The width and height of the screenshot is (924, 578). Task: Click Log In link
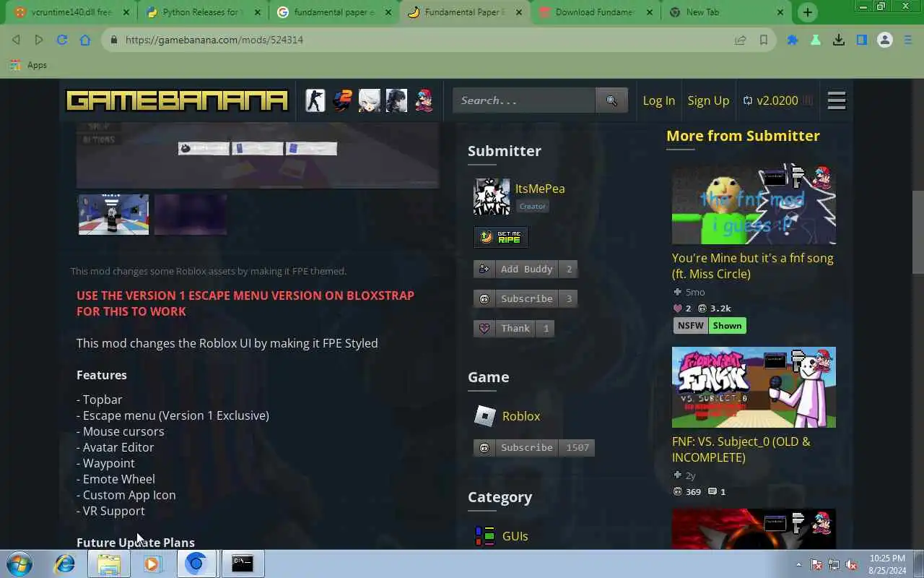coord(658,100)
